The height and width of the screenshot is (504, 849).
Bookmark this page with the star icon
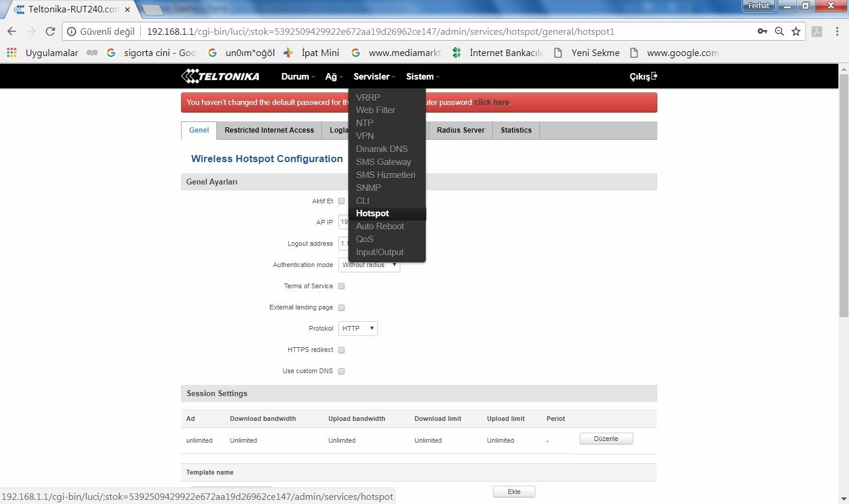796,31
